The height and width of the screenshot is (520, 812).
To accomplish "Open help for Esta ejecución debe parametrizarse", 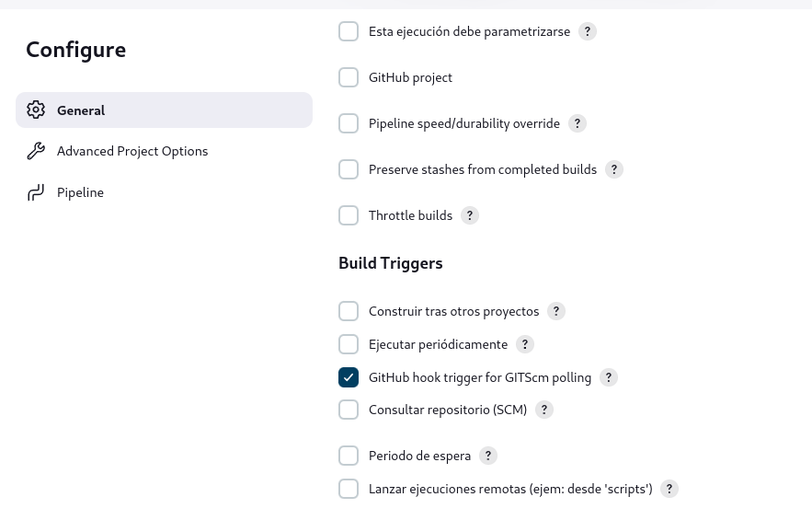I will [588, 31].
